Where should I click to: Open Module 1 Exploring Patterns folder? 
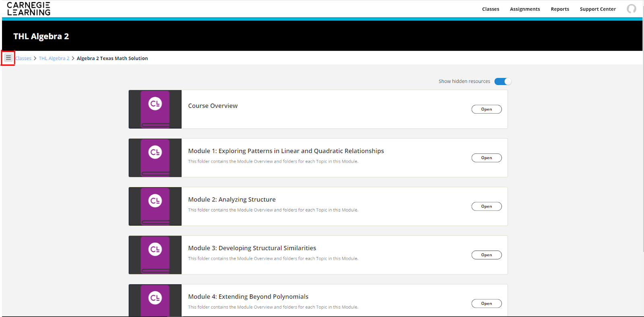click(x=487, y=158)
